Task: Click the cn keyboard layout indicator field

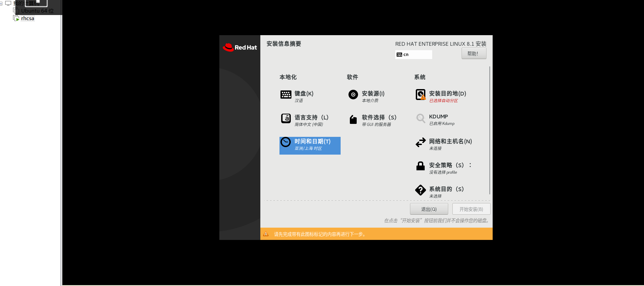Action: (x=414, y=55)
